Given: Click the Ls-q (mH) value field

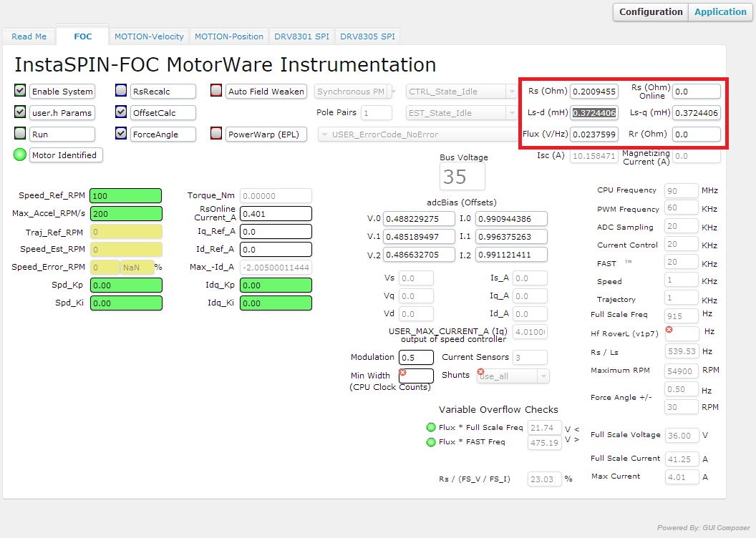Looking at the screenshot, I should [696, 113].
